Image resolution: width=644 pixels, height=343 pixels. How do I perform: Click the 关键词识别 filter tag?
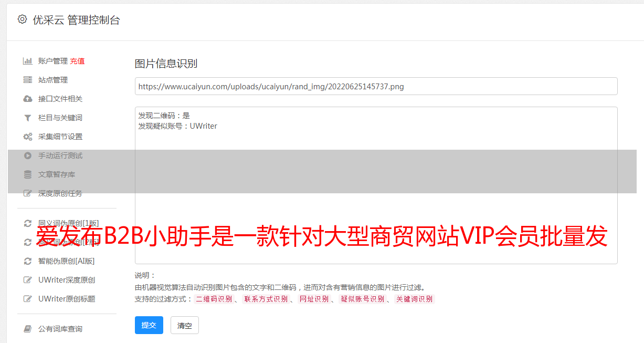click(415, 299)
